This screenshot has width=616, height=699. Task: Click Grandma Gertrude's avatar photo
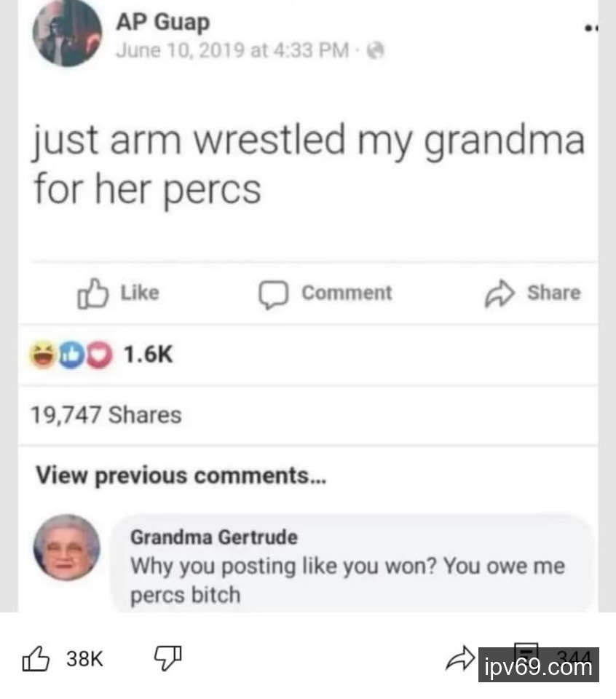pyautogui.click(x=67, y=548)
